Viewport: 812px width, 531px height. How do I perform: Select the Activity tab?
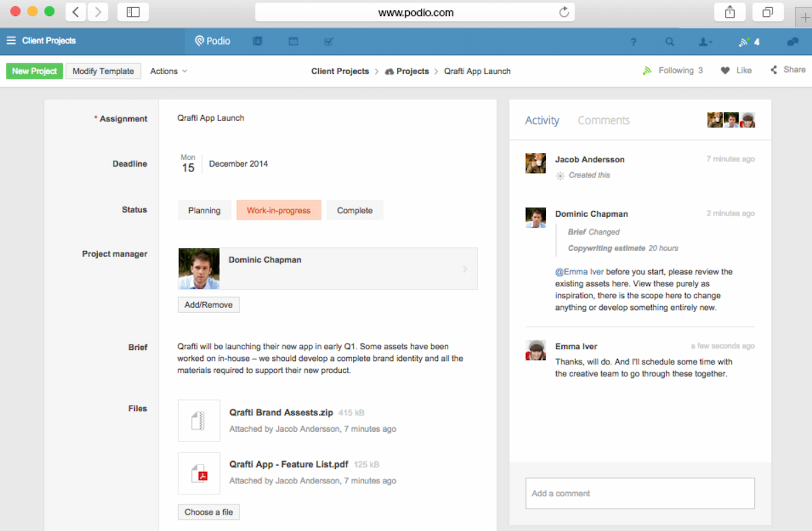(542, 120)
